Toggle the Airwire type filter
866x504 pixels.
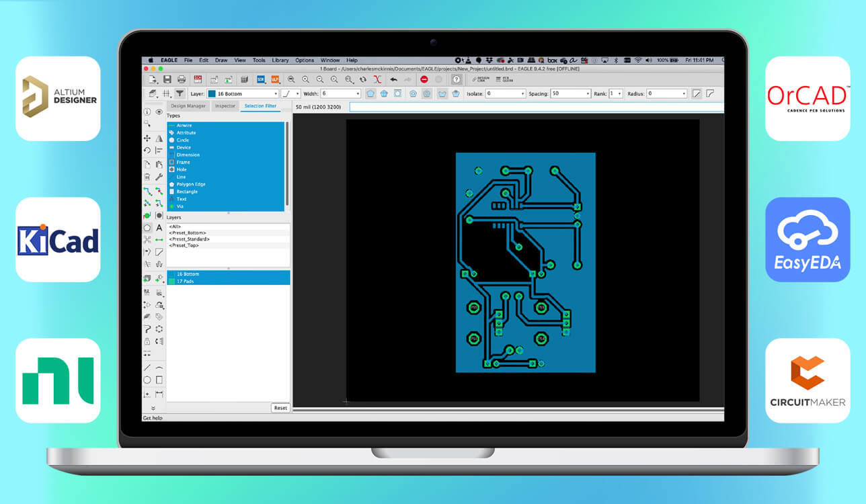pos(226,126)
